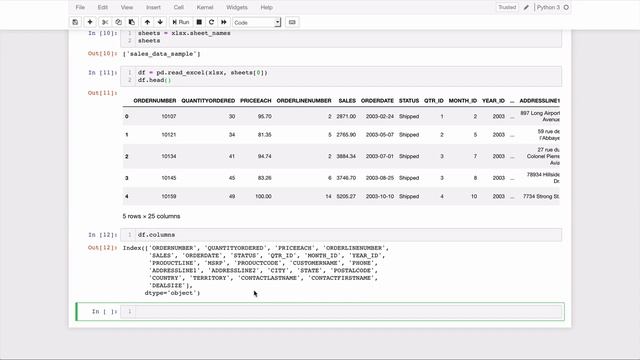Image resolution: width=640 pixels, height=360 pixels.
Task: Click the ADDRESSLINE1 column header
Action: click(x=540, y=100)
